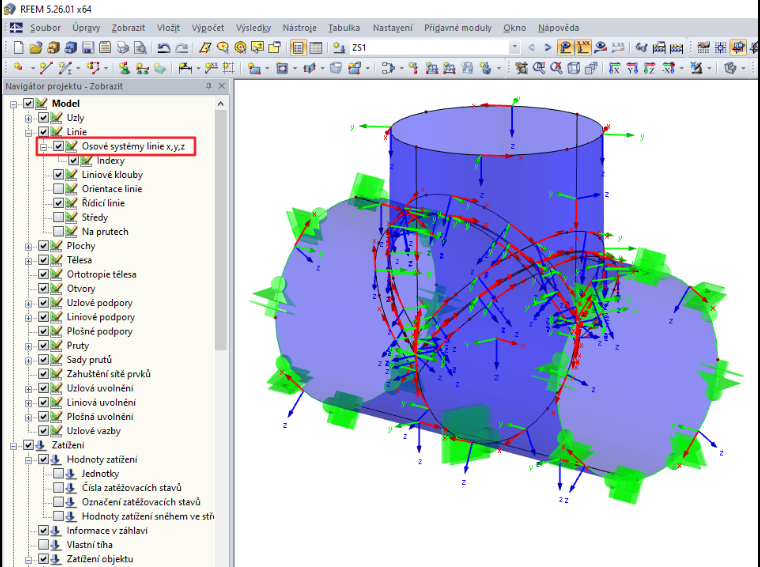Open the ZS1 load case dropdown

pos(515,47)
